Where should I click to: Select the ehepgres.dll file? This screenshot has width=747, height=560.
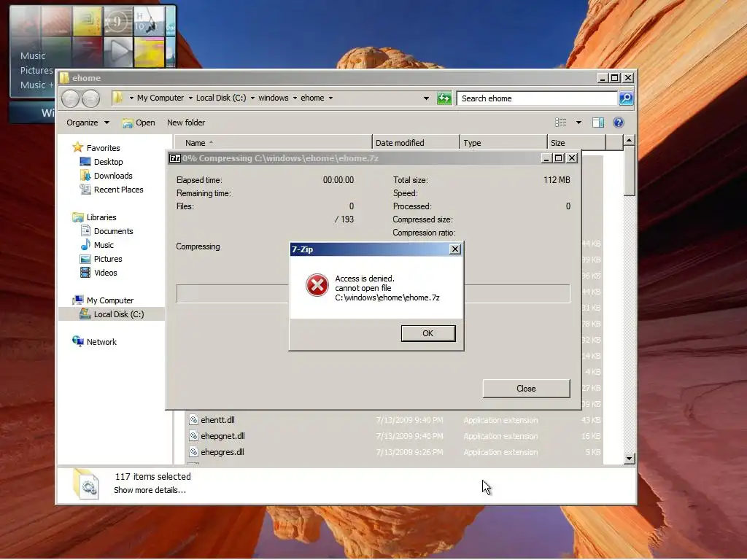(222, 452)
